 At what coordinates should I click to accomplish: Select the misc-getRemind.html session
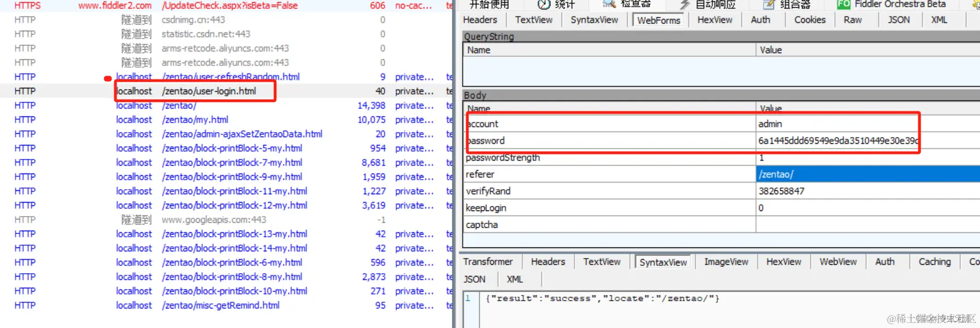click(x=226, y=305)
